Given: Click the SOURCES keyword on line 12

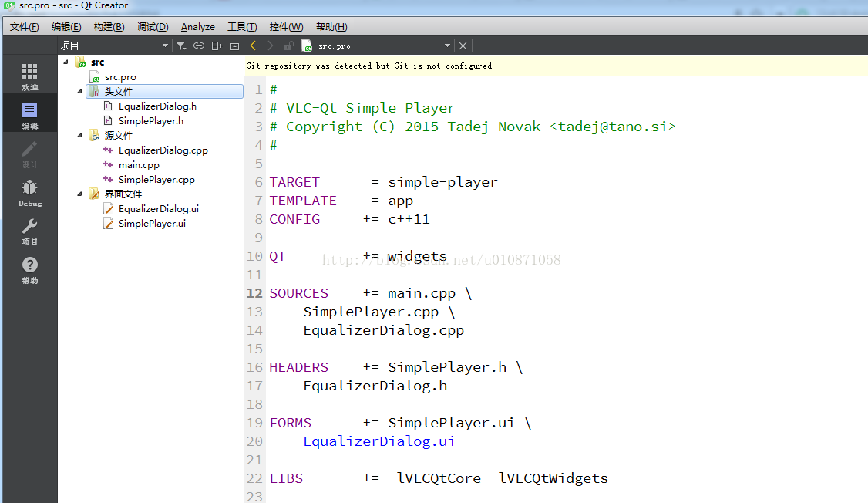Looking at the screenshot, I should [299, 293].
